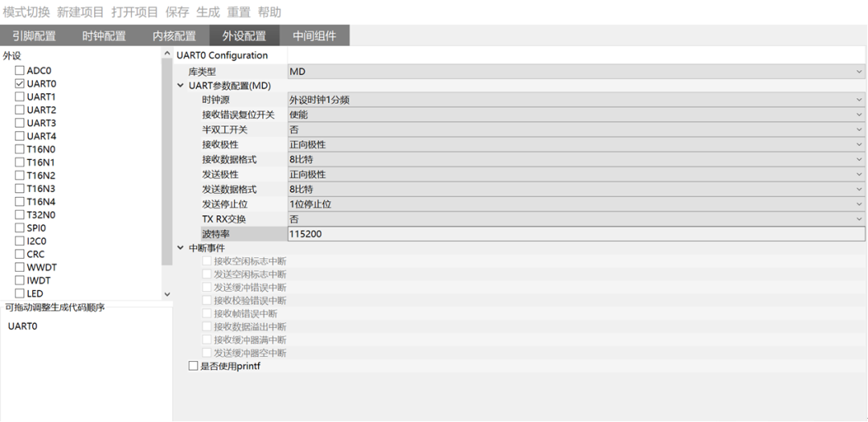Check the T16N2 timer checkbox
This screenshot has height=422, width=868.
pos(19,175)
